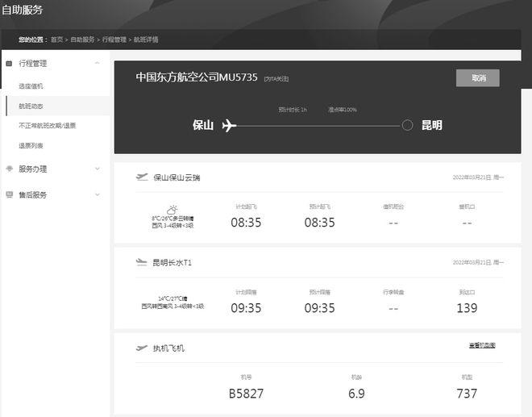532x417 pixels.
Task: Click the airplane icon next to 保山
Action: (x=229, y=125)
